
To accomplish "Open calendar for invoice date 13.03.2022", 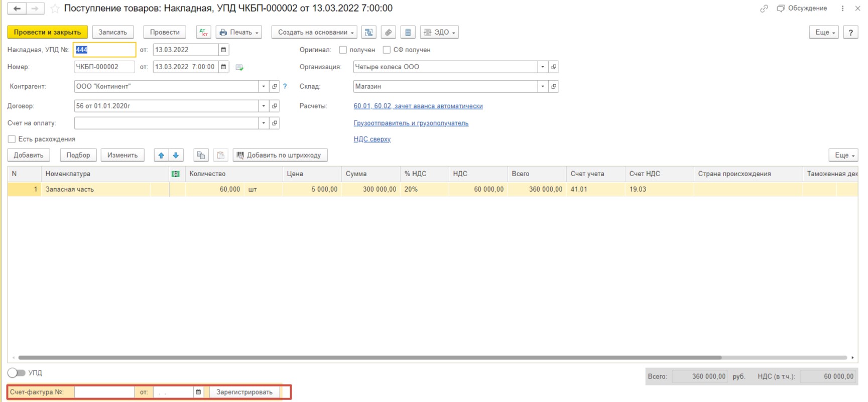I will pyautogui.click(x=223, y=50).
